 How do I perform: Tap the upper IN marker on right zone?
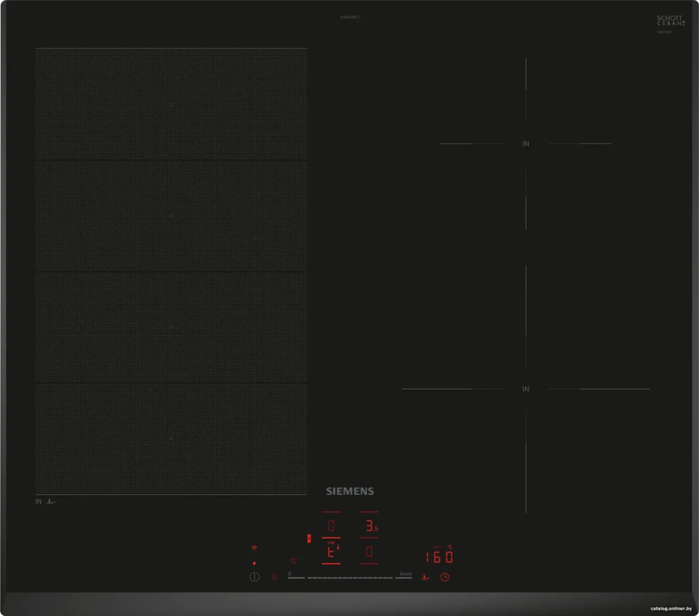click(x=526, y=144)
